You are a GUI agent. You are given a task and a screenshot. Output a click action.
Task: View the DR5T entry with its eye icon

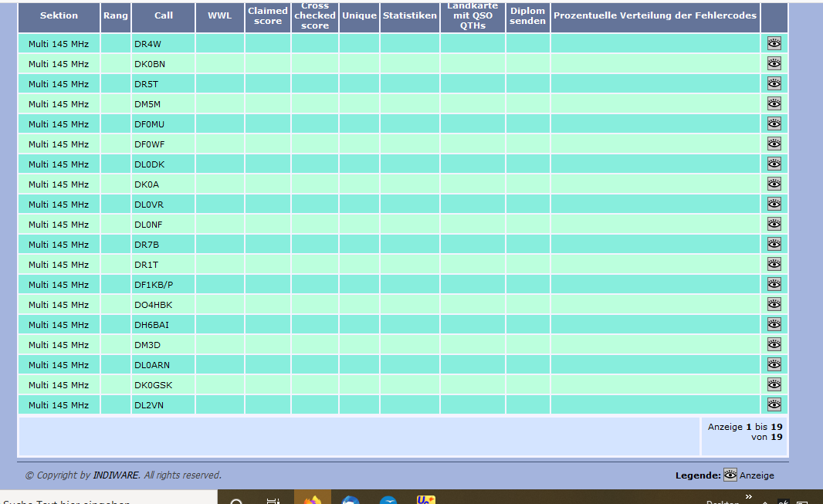click(x=774, y=83)
